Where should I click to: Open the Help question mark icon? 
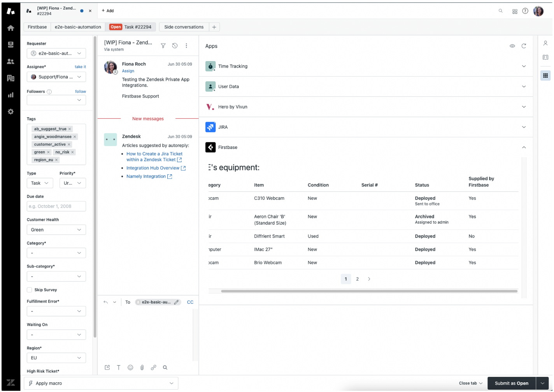coord(525,11)
